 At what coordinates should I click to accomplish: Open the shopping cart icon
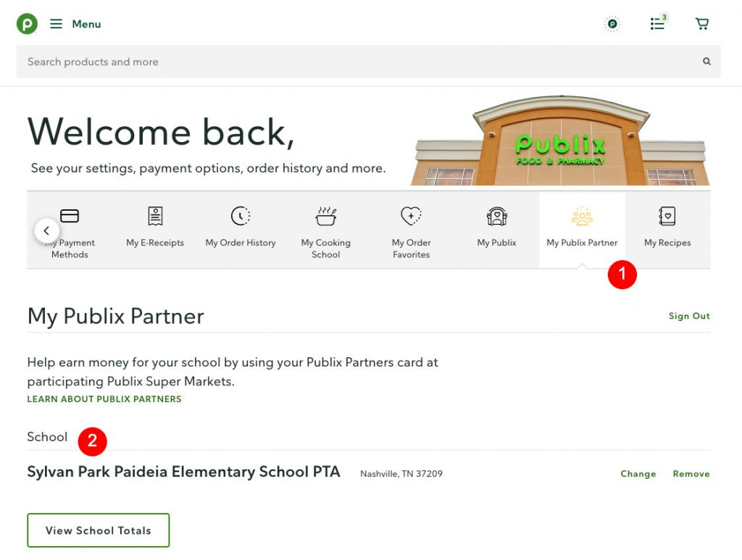point(701,24)
